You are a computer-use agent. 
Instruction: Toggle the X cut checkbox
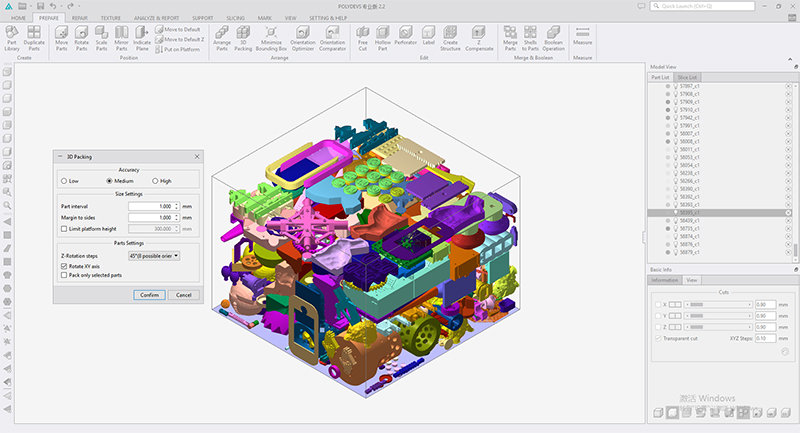tap(658, 304)
